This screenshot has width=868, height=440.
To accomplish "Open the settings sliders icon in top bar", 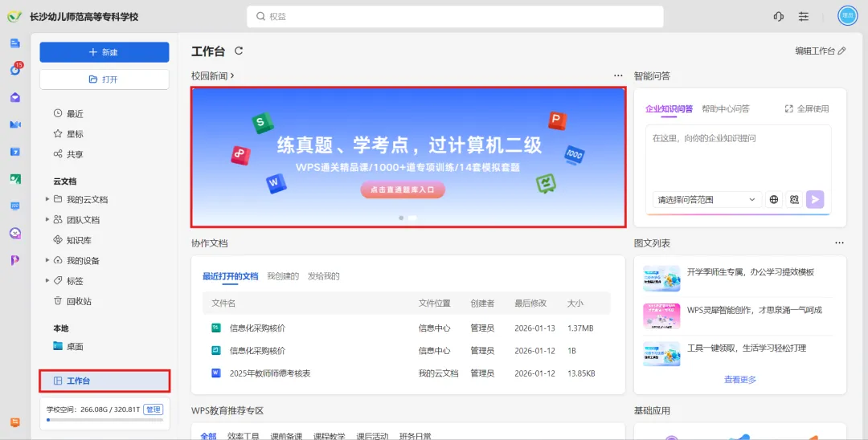I will [x=804, y=17].
